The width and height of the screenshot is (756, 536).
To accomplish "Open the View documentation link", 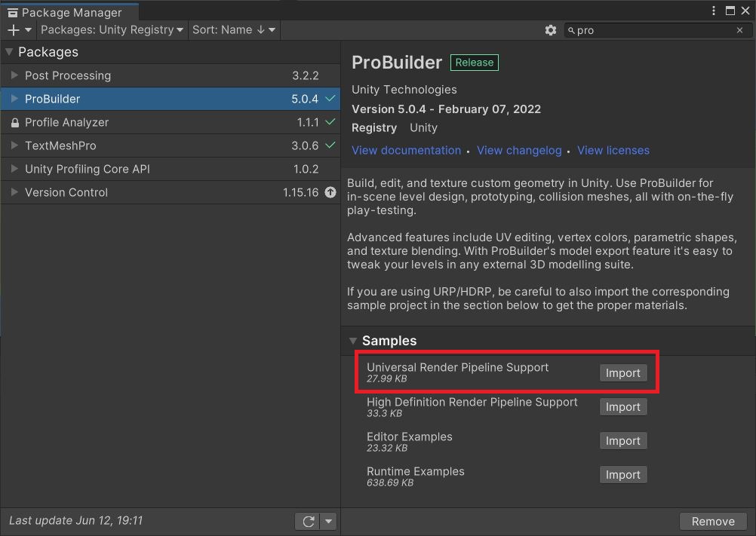I will [x=406, y=150].
